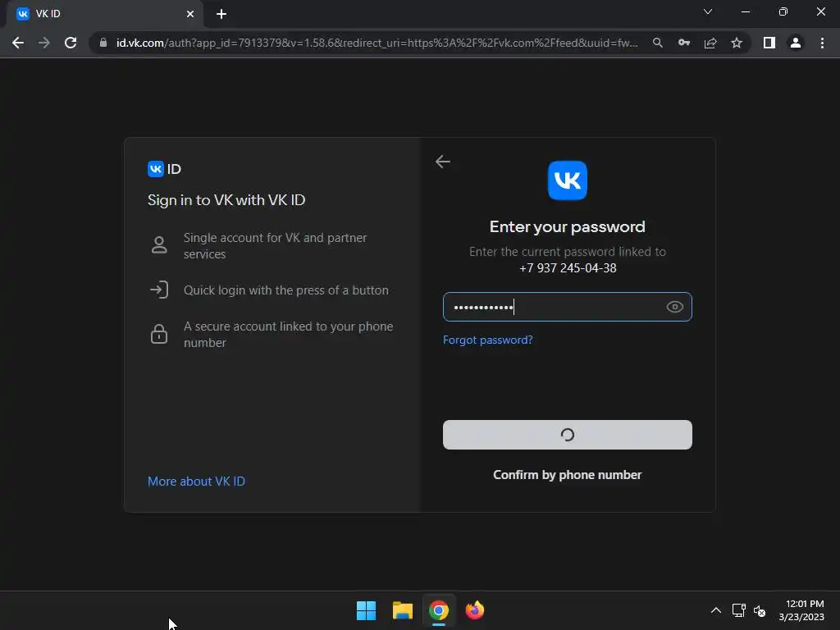Restore down the Chrome window
The image size is (840, 630).
click(783, 11)
